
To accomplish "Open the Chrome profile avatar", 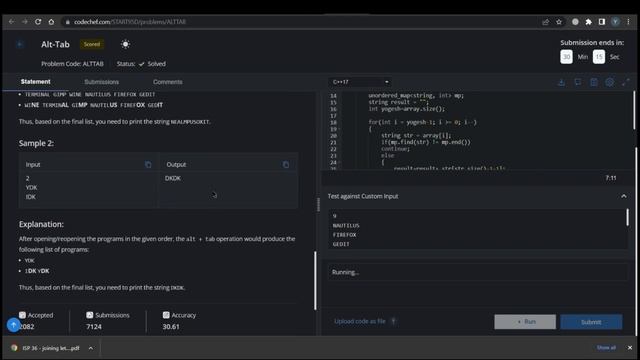I will (615, 22).
